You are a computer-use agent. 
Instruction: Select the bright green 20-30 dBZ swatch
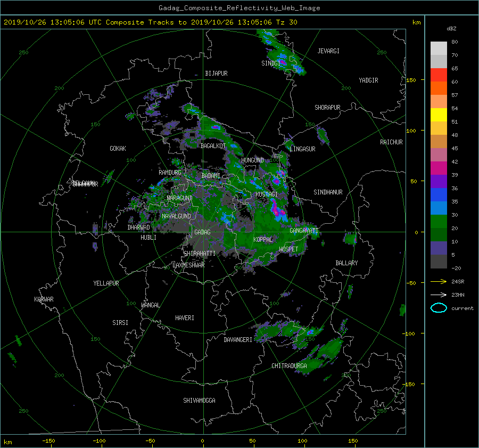tap(439, 221)
